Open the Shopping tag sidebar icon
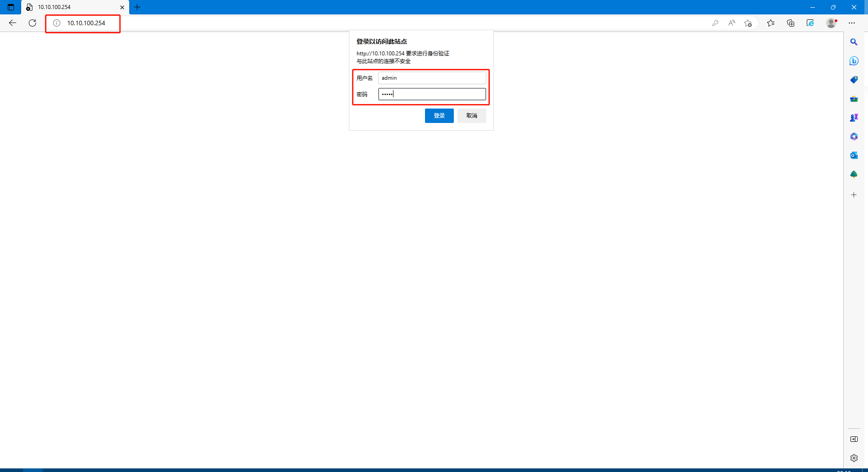Screen dimensions: 868x472 [854, 80]
